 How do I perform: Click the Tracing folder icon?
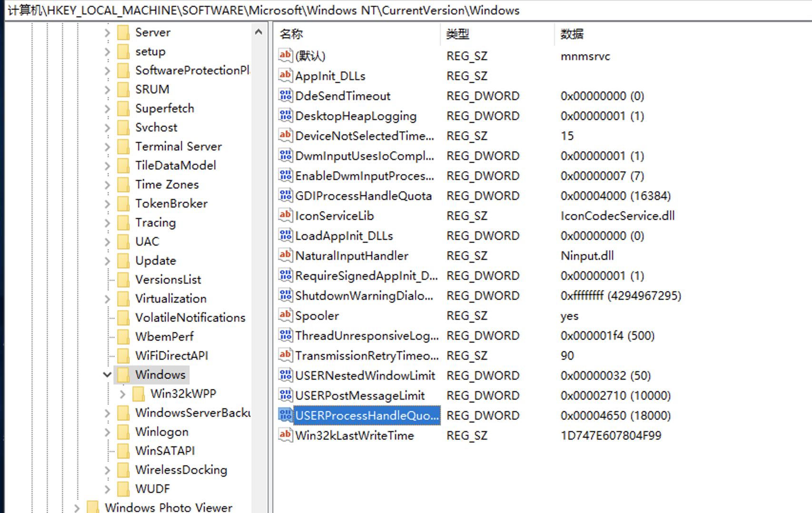[123, 223]
